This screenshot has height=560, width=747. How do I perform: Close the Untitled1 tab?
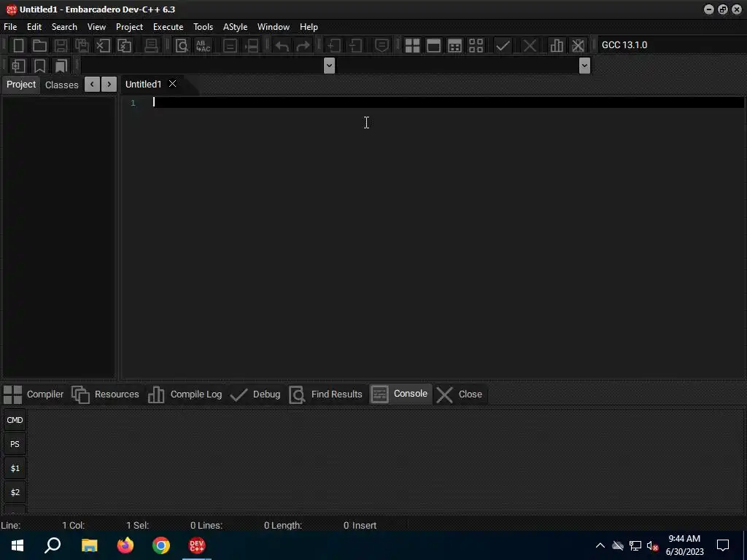pos(172,84)
